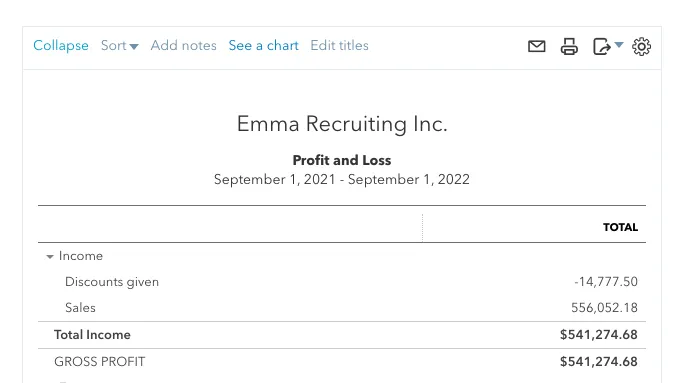The width and height of the screenshot is (683, 383).
Task: Open the export report icon
Action: [x=602, y=46]
